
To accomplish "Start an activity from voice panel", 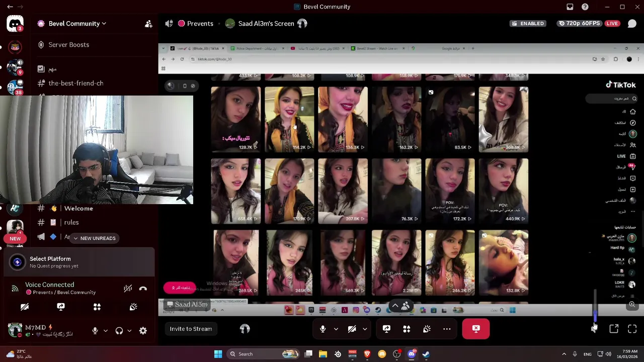I will click(97, 307).
